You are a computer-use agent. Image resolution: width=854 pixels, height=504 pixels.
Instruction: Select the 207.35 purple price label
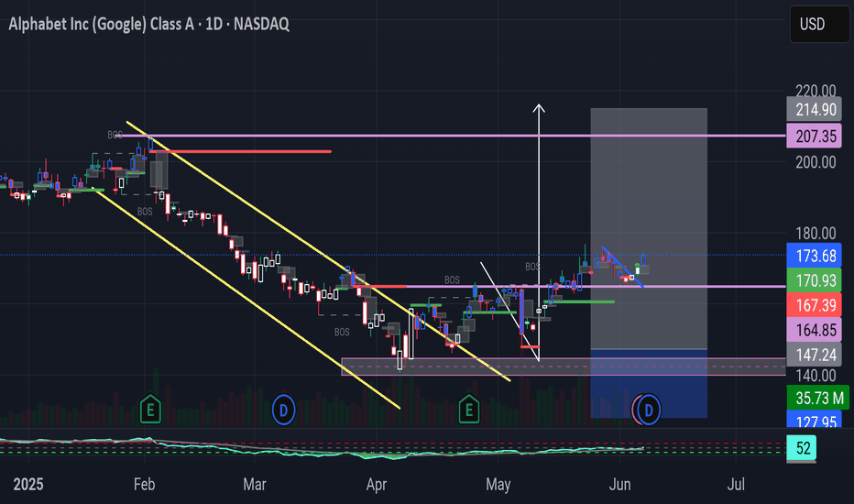(x=815, y=136)
